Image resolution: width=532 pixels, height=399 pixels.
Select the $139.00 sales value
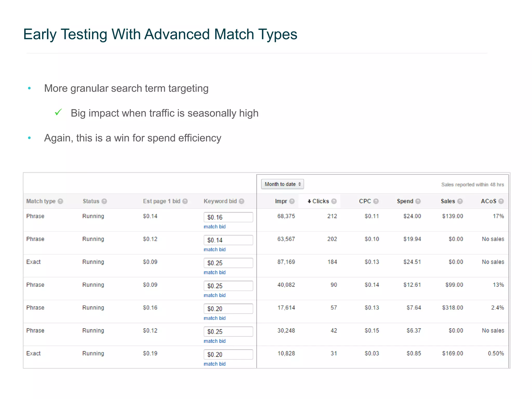tap(453, 216)
